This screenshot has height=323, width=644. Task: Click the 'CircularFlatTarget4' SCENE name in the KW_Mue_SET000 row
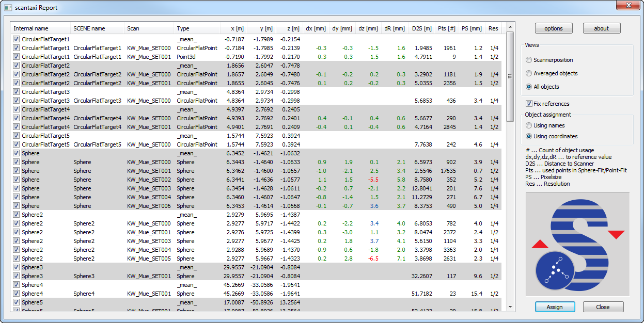point(98,118)
